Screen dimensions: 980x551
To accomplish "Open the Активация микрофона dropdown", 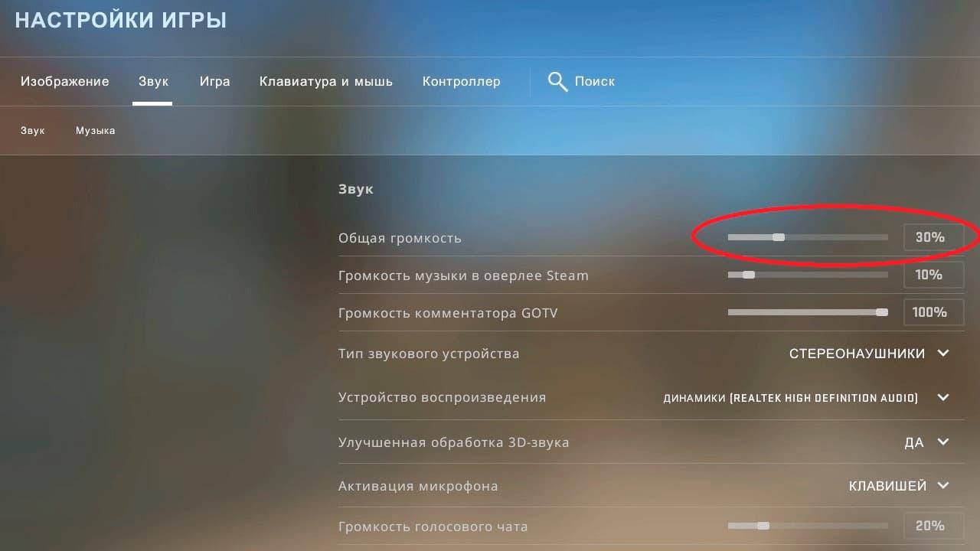I will (943, 485).
